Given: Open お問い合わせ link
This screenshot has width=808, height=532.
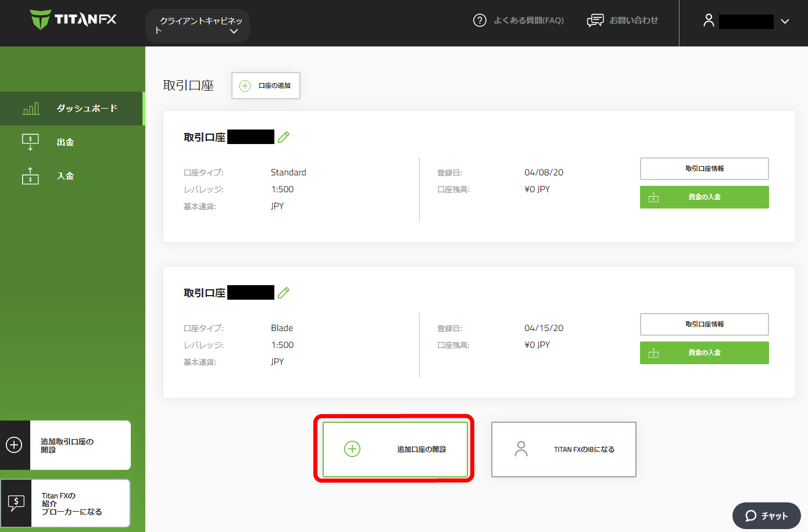Looking at the screenshot, I should [x=634, y=20].
